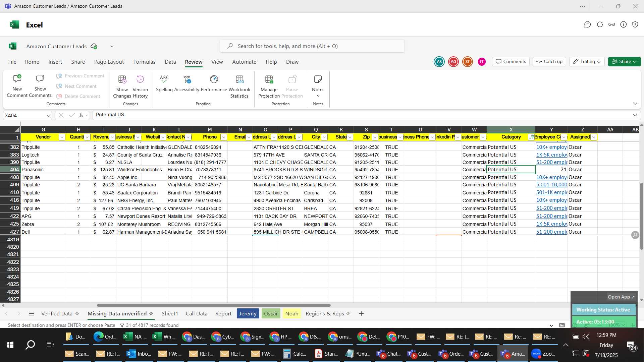
Task: Open Workbook Statistics
Action: click(239, 86)
